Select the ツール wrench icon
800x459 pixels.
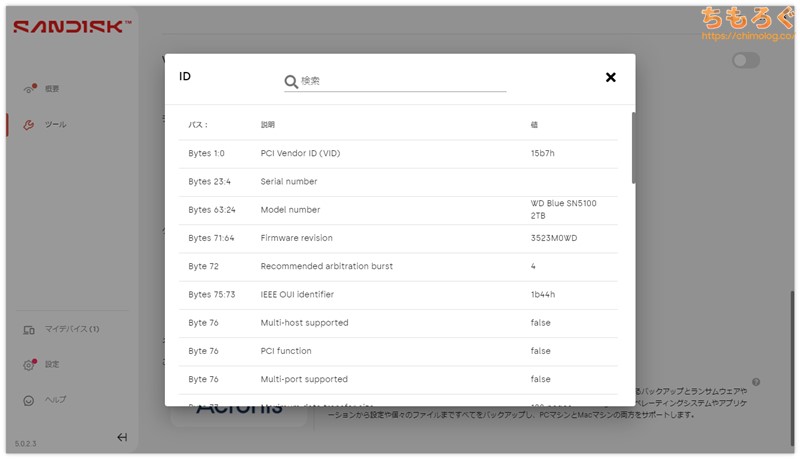coord(29,125)
